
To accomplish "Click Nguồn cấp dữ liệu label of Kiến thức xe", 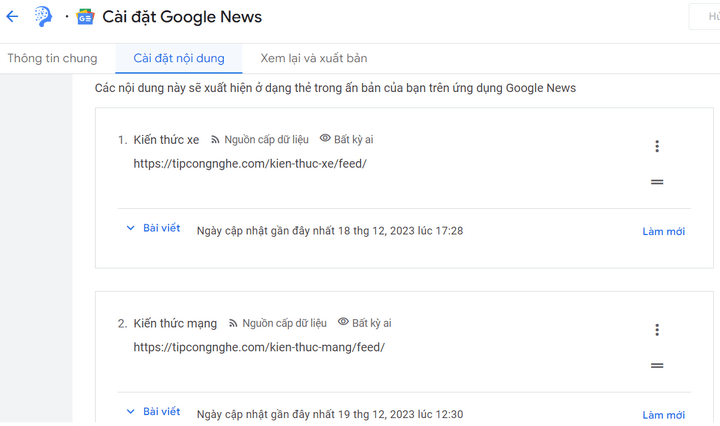I will click(266, 140).
